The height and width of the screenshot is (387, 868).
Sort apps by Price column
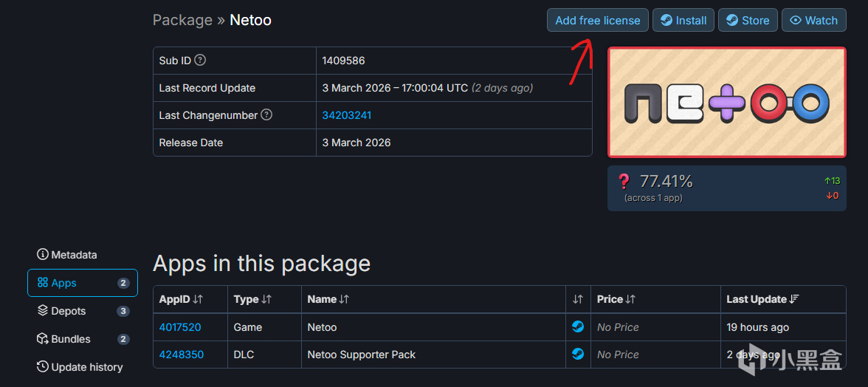click(616, 299)
